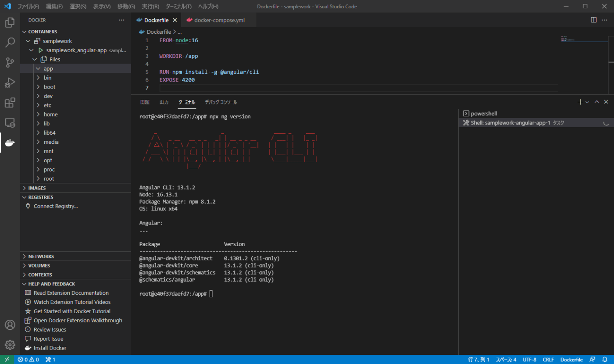
Task: Change line ending CRLF in status bar
Action: point(548,360)
